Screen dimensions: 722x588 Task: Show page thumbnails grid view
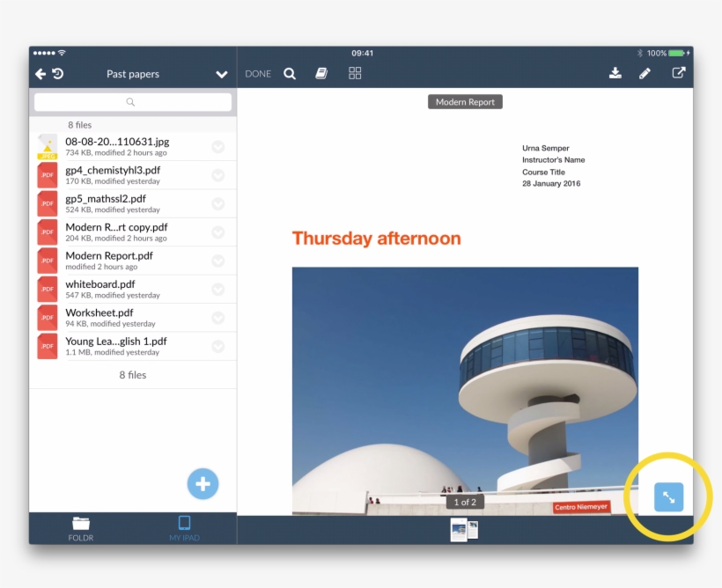pyautogui.click(x=355, y=74)
